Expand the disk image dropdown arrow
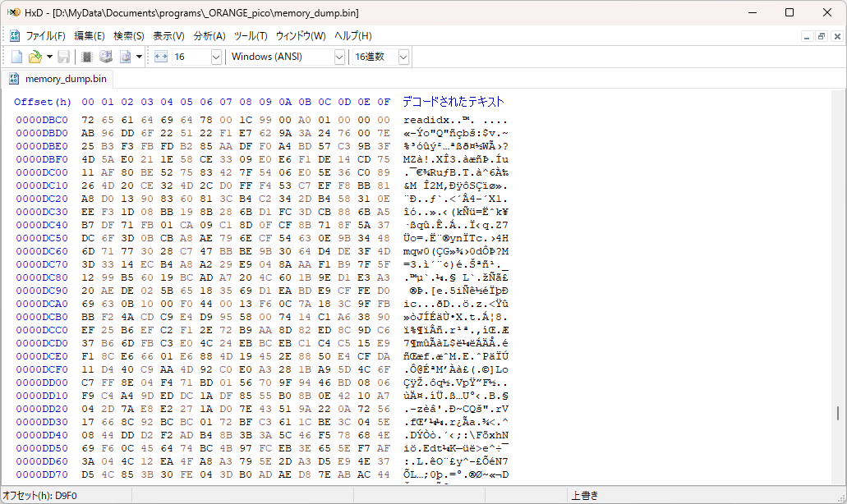Image resolution: width=847 pixels, height=504 pixels. pos(139,57)
